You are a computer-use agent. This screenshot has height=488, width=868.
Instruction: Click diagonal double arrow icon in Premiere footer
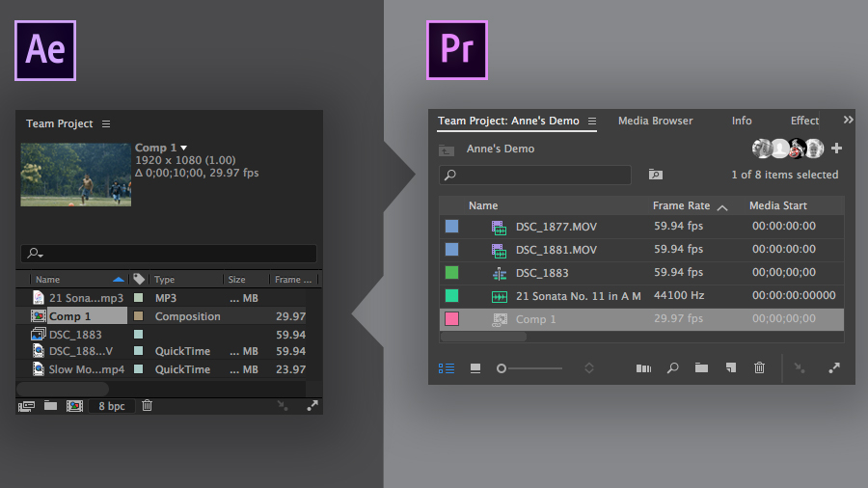[x=833, y=368]
